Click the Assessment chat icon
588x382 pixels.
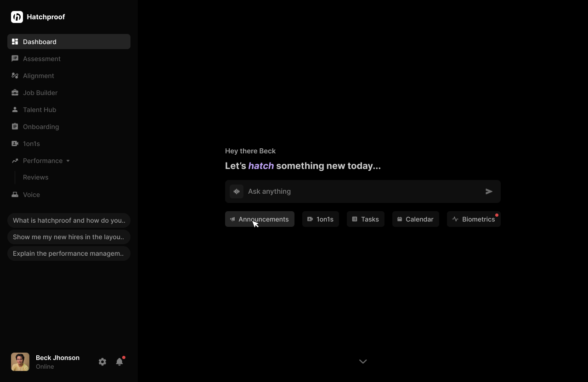point(15,59)
